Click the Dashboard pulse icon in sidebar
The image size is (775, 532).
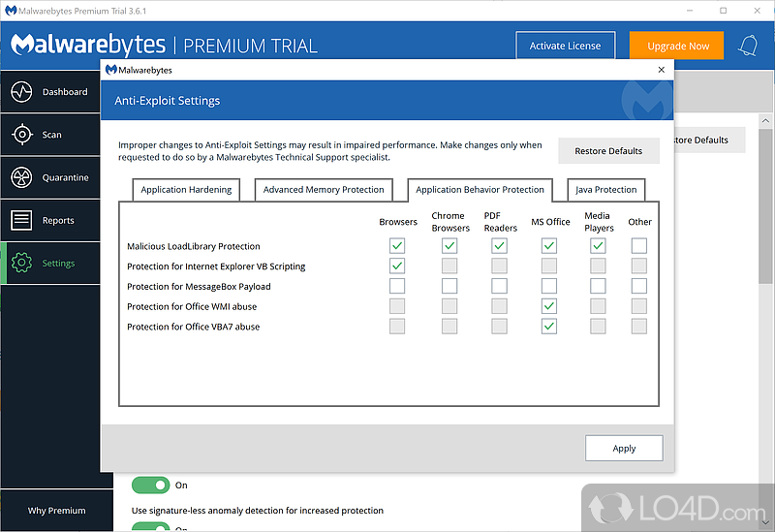[22, 92]
